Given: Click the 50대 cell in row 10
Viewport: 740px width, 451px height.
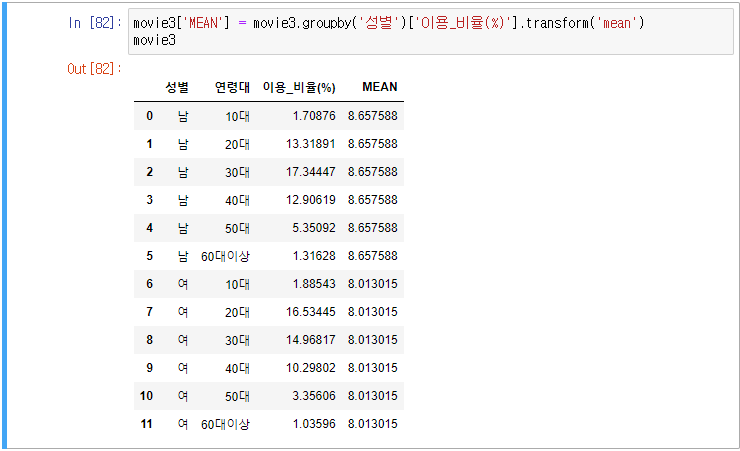Looking at the screenshot, I should pyautogui.click(x=237, y=396).
